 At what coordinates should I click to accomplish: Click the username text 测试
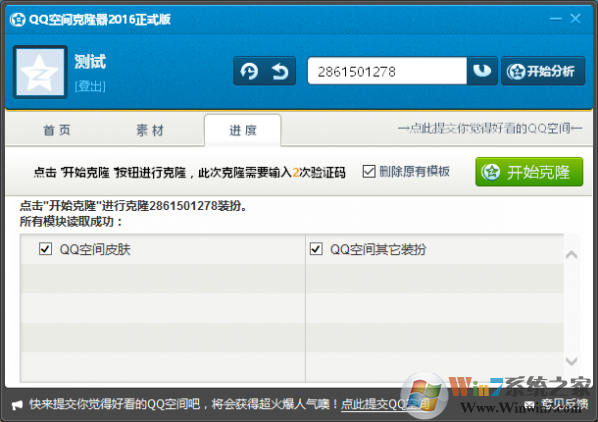90,62
